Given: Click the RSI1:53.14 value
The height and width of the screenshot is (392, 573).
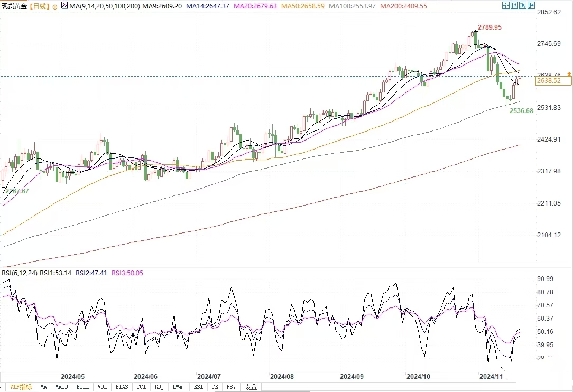Looking at the screenshot, I should (x=56, y=273).
